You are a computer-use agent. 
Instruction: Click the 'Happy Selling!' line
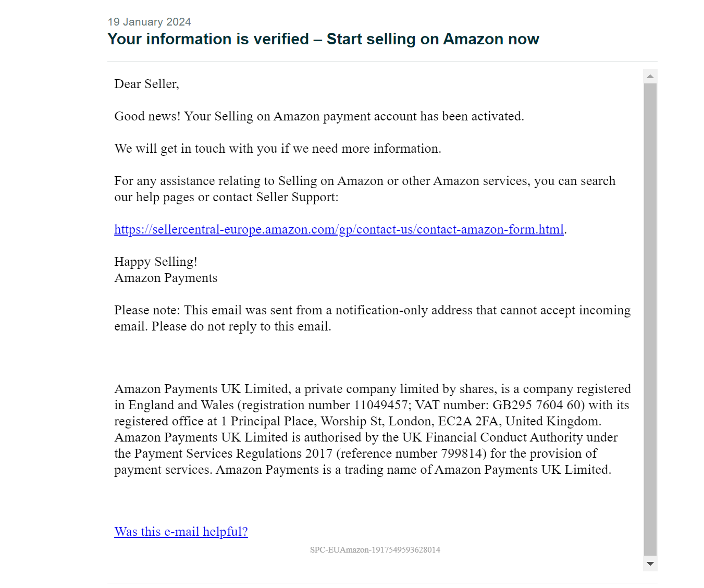click(156, 262)
